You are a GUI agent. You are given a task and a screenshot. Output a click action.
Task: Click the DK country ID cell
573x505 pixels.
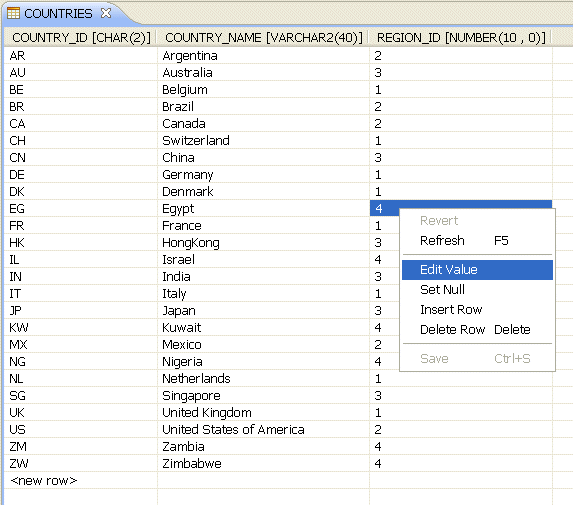[x=81, y=192]
